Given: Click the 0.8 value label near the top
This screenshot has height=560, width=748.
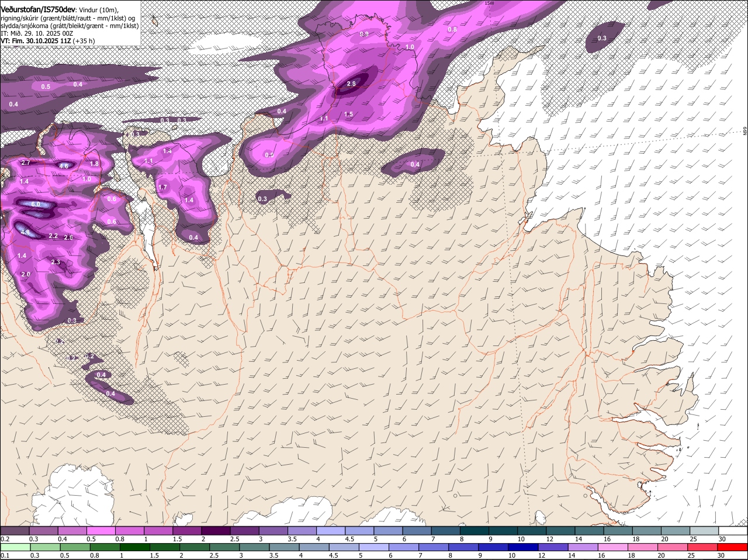Looking at the screenshot, I should tap(452, 30).
